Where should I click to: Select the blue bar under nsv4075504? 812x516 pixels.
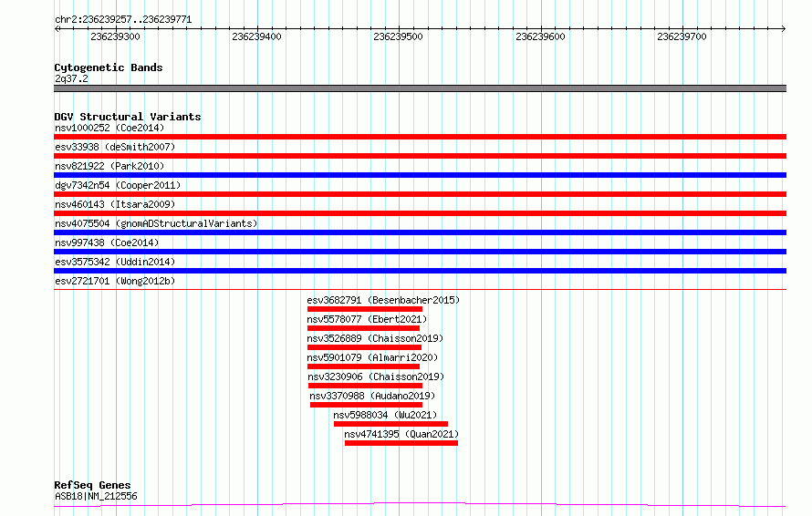pyautogui.click(x=420, y=232)
